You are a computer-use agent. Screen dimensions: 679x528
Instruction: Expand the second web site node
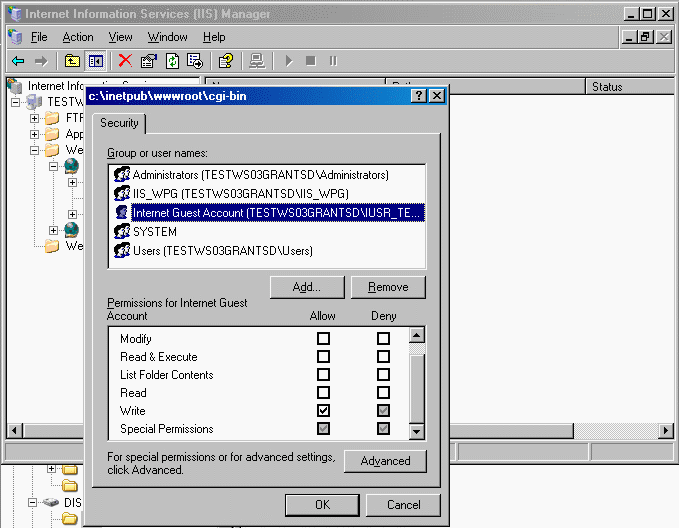[x=54, y=230]
